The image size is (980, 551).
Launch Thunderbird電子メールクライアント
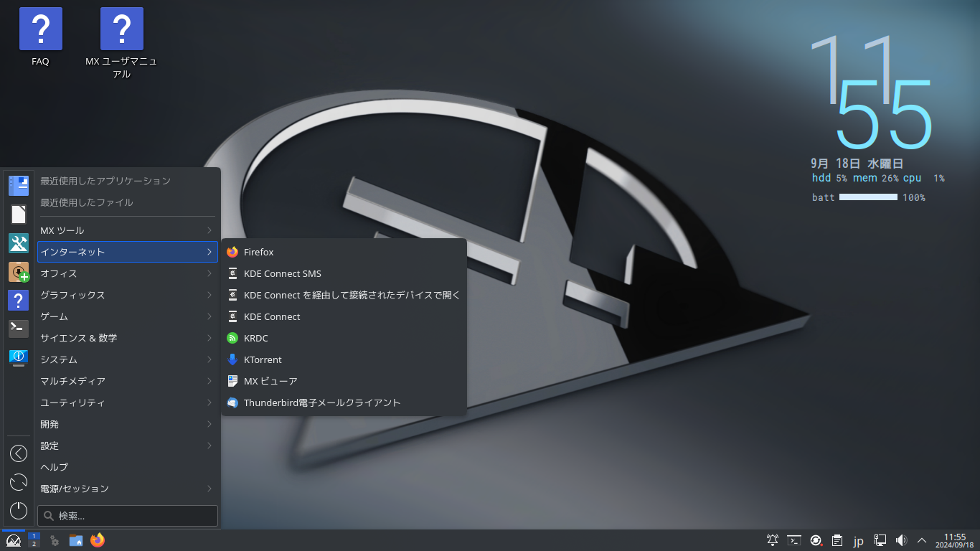(344, 402)
